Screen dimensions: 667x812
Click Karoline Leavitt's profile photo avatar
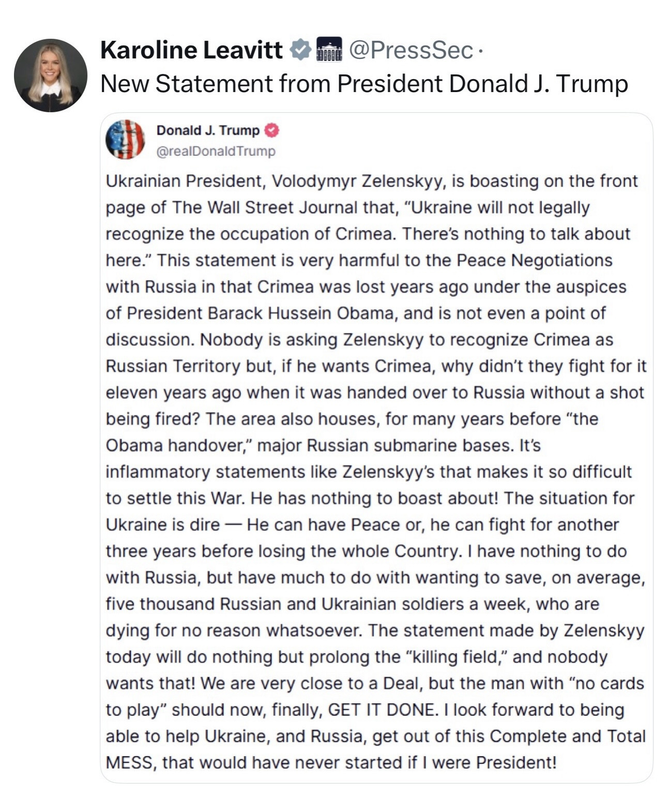coord(50,75)
